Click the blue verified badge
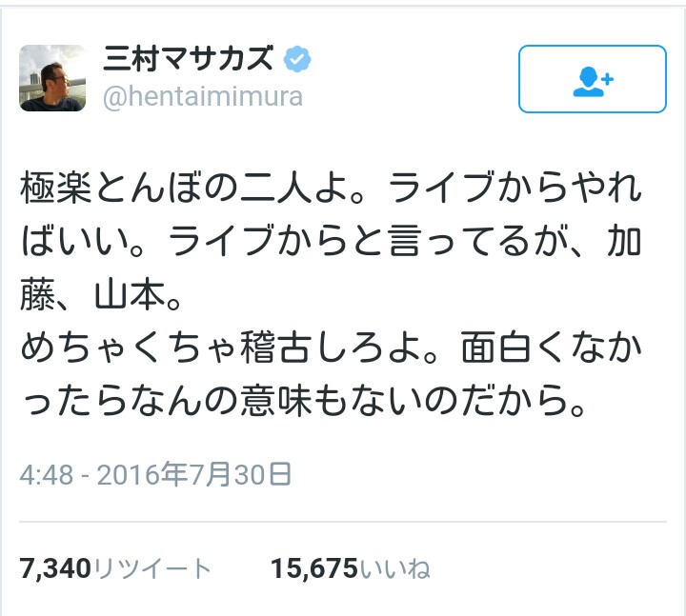Viewport: 686px width, 616px height. pyautogui.click(x=297, y=61)
